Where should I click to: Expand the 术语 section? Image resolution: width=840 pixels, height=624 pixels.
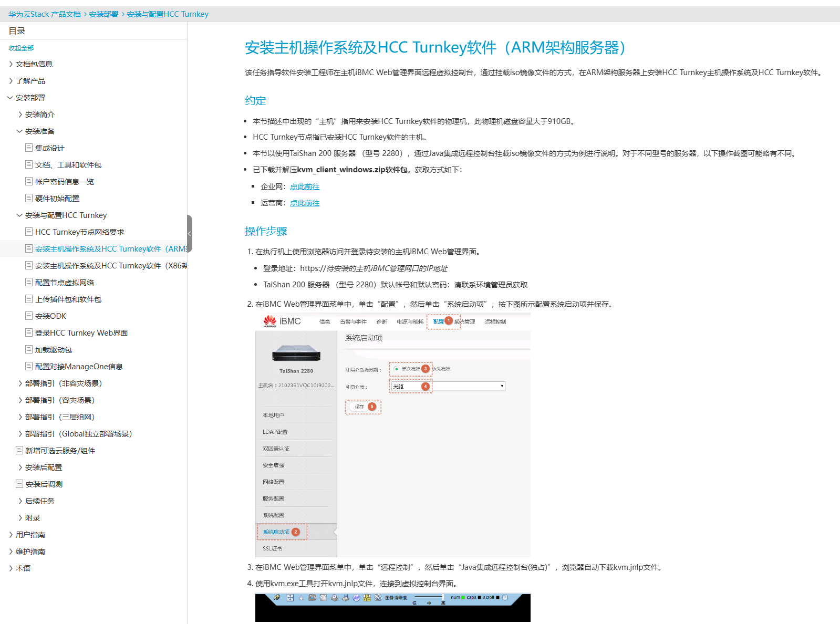click(x=11, y=568)
